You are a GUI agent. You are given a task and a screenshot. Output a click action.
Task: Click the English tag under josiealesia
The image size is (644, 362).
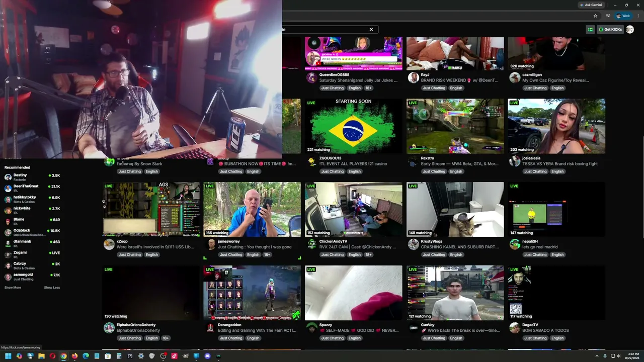(x=557, y=171)
